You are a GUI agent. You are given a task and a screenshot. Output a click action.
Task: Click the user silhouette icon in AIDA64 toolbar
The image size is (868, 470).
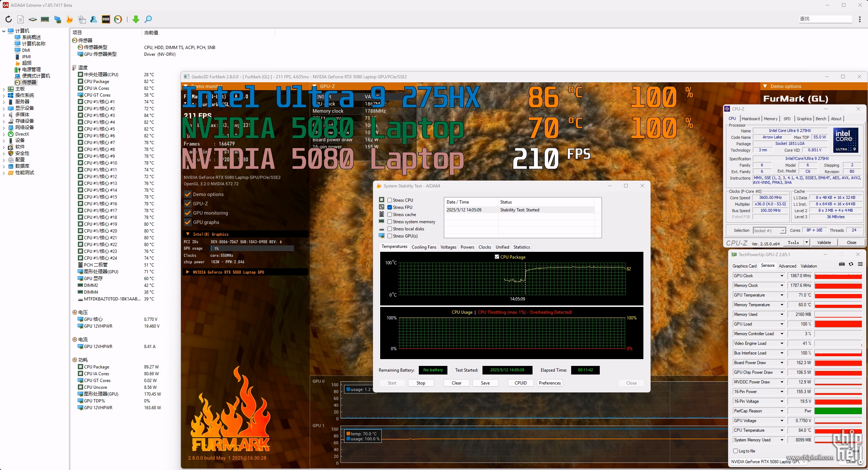[94, 19]
